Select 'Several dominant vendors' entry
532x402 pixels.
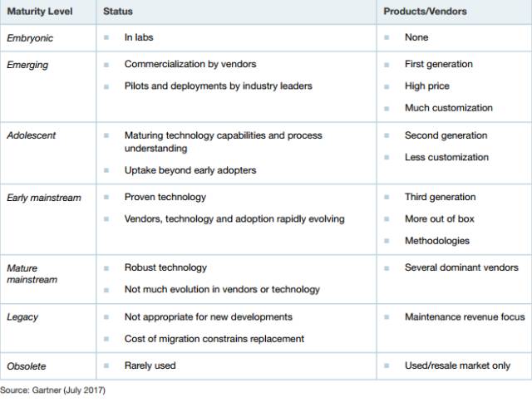click(461, 267)
